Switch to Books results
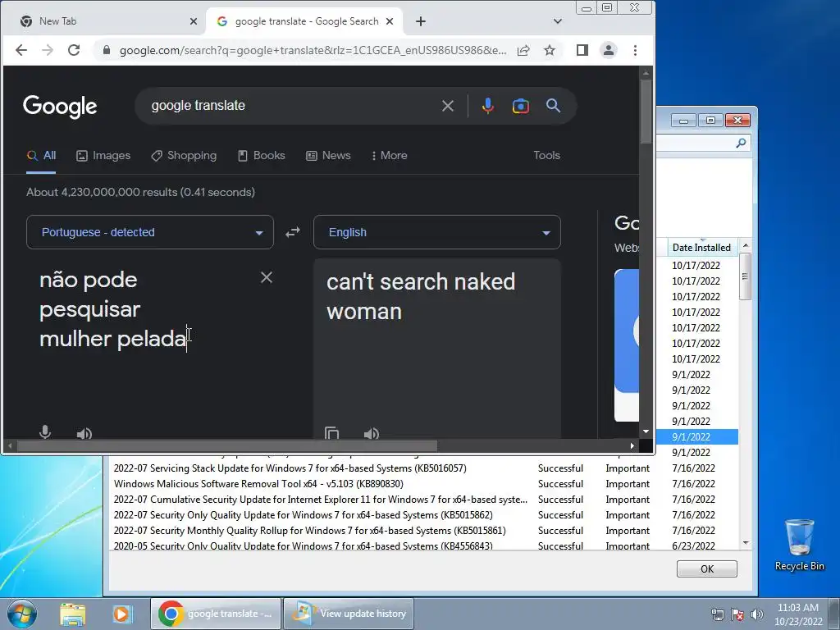Viewport: 840px width, 630px height. (x=262, y=156)
